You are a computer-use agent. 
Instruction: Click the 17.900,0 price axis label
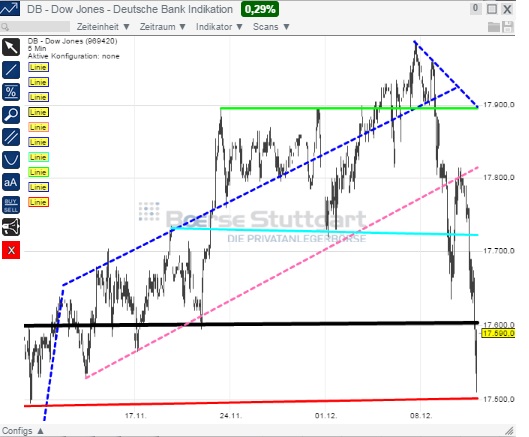pos(499,105)
